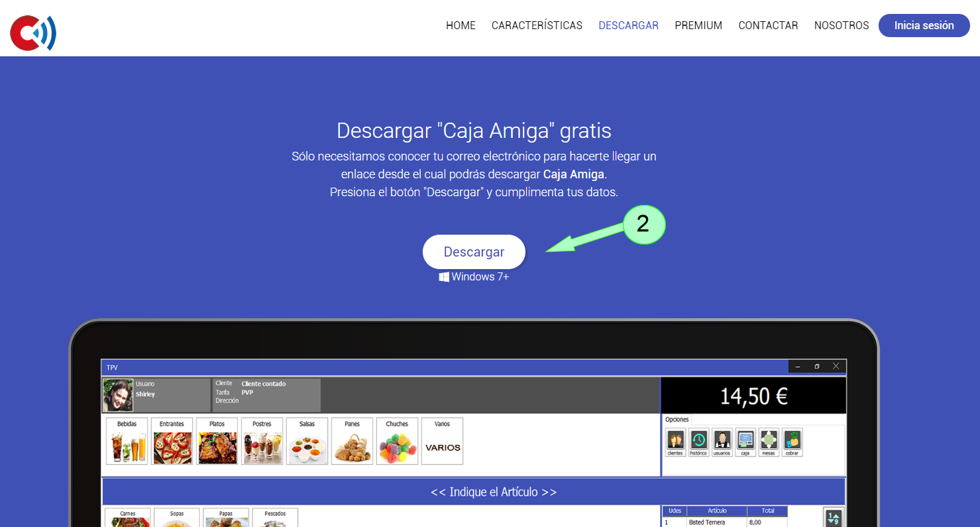Click Inicia sesión

coord(924,25)
